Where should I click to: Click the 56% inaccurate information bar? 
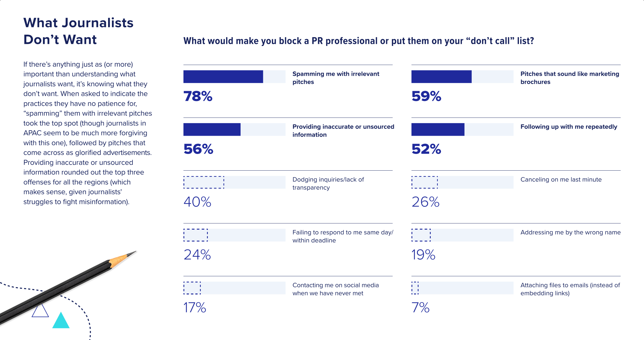pos(212,130)
